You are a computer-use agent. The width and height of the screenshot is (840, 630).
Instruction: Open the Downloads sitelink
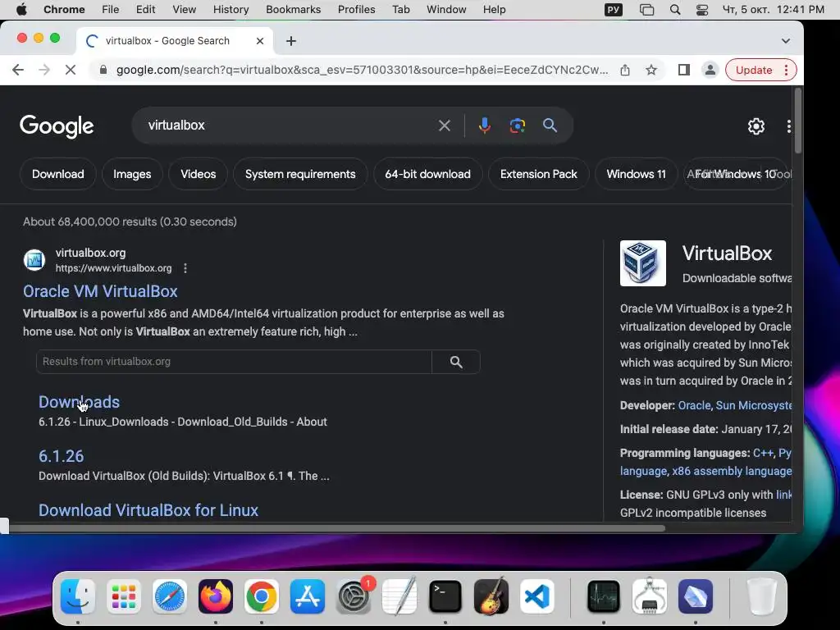coord(79,402)
